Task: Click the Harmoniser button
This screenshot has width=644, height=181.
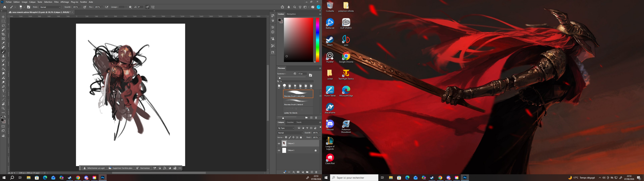Action: 143,168
